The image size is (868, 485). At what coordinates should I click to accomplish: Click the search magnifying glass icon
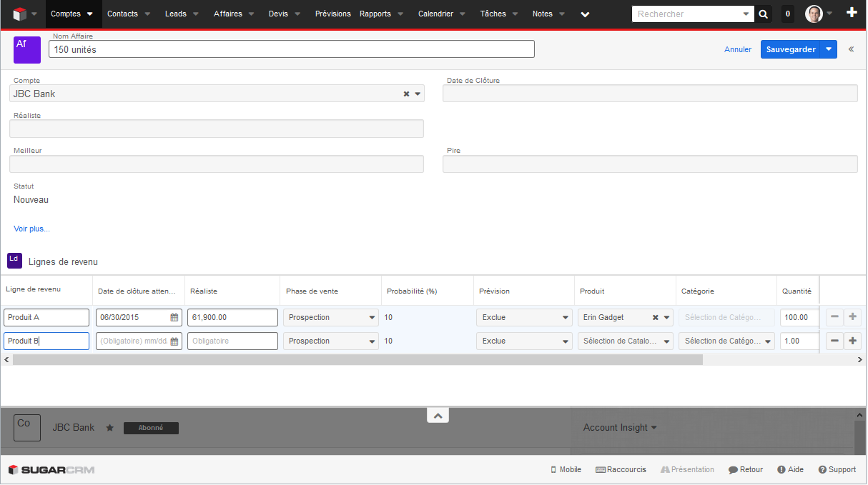coord(764,14)
